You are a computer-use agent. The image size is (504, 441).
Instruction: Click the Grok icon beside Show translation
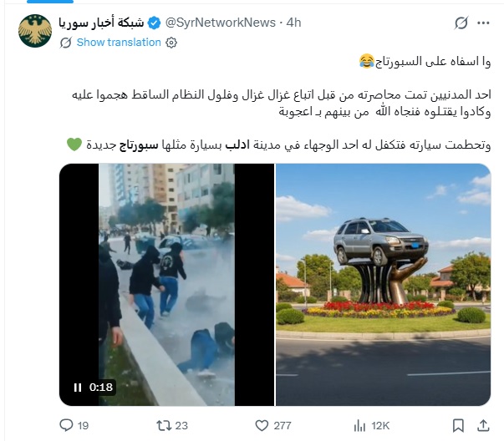click(x=66, y=43)
